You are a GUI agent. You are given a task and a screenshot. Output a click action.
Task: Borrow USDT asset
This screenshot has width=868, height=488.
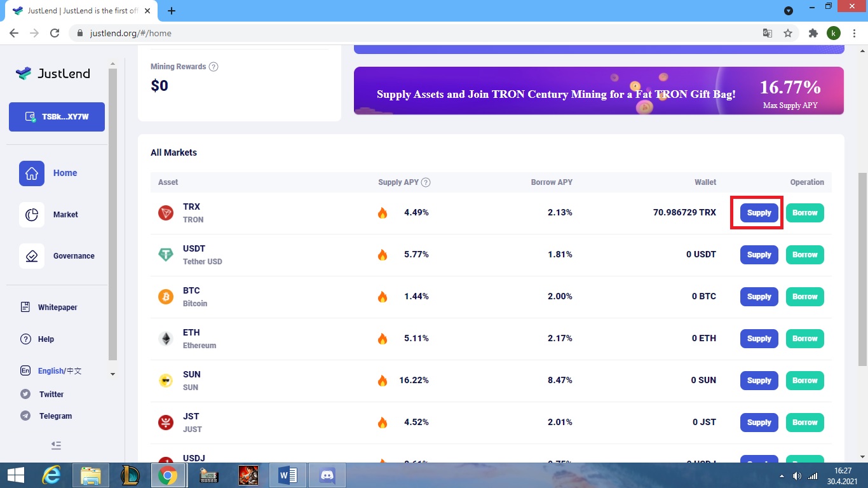click(804, 255)
